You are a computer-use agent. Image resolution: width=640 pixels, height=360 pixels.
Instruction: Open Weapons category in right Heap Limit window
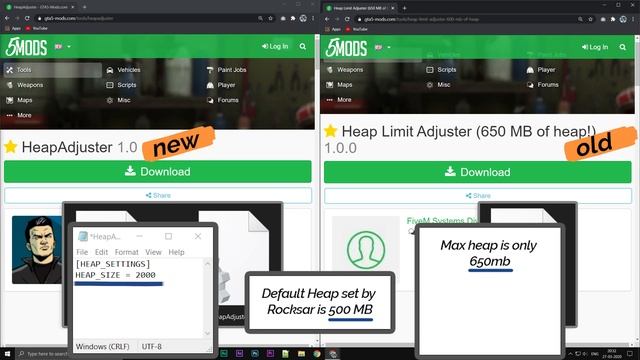[x=344, y=70]
